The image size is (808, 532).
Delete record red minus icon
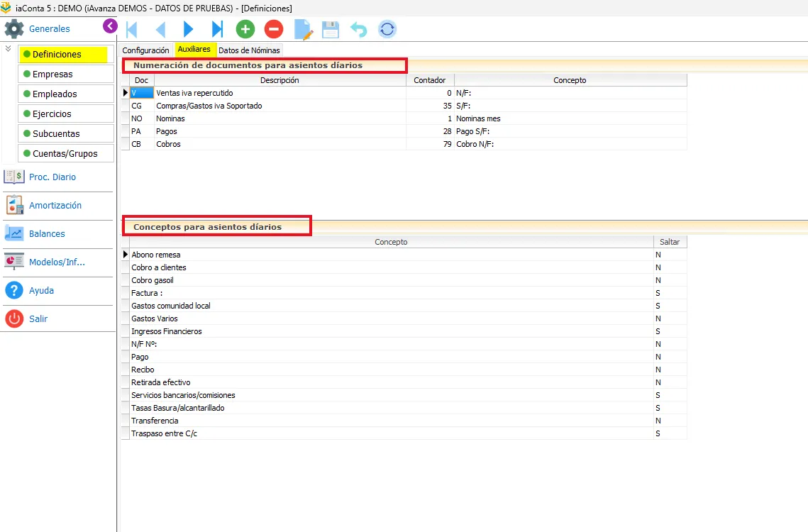[x=274, y=29]
